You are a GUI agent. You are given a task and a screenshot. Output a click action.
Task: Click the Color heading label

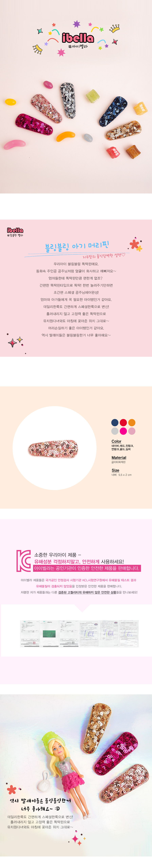tap(116, 441)
